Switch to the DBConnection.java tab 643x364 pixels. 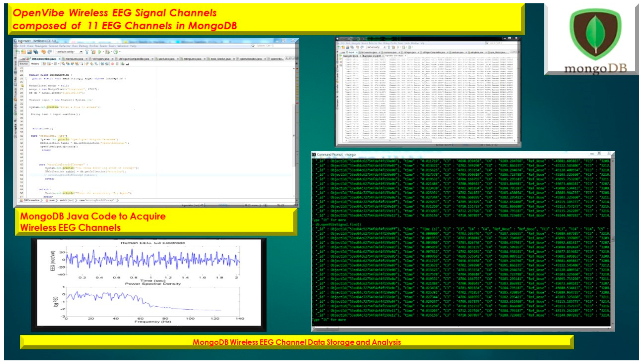coord(44,59)
